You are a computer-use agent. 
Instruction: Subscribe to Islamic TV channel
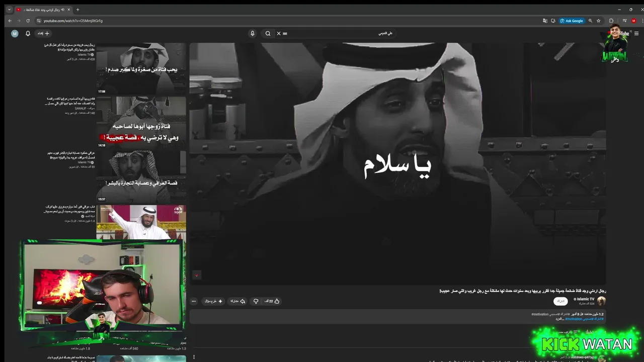pyautogui.click(x=560, y=301)
